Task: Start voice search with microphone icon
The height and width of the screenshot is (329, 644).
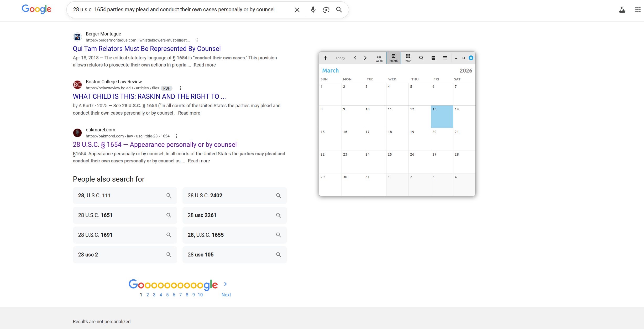Action: [313, 10]
